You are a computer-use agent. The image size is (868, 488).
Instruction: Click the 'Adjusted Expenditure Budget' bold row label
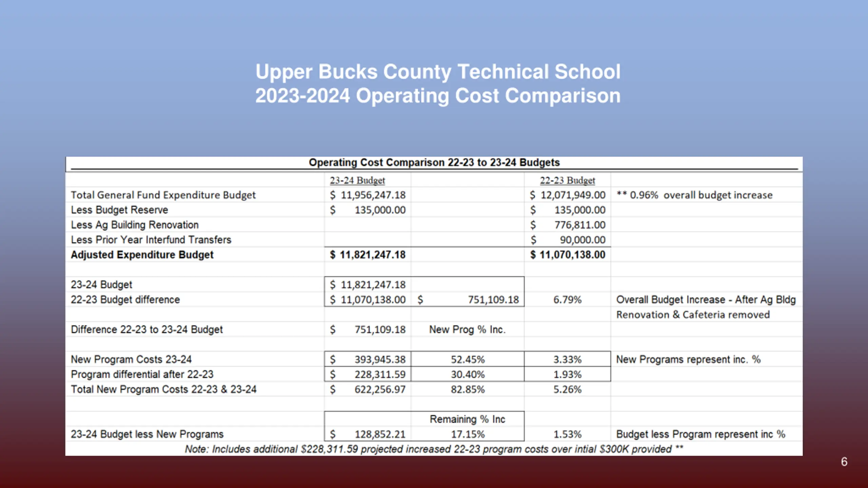point(142,255)
